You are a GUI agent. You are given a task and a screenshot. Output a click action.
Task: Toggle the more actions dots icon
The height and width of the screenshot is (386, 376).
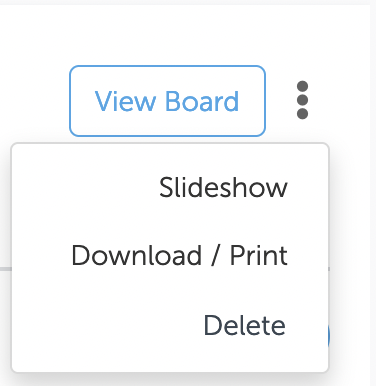[x=302, y=100]
